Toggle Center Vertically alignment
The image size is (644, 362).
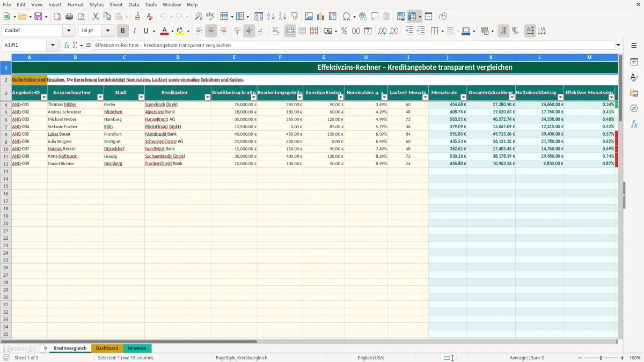249,31
